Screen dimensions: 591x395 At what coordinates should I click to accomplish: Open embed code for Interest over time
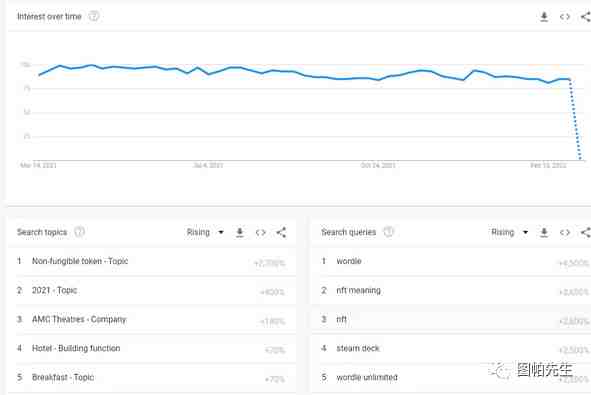pos(565,17)
